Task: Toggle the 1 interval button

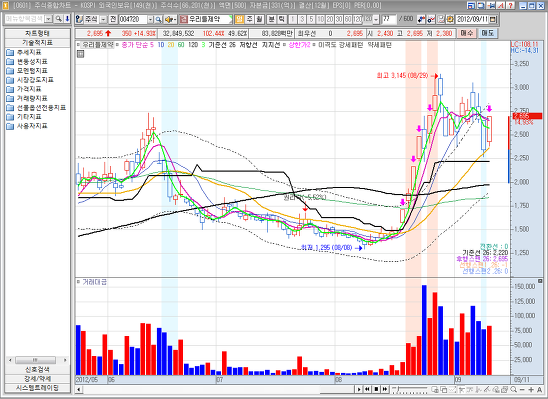Action: pyautogui.click(x=293, y=19)
